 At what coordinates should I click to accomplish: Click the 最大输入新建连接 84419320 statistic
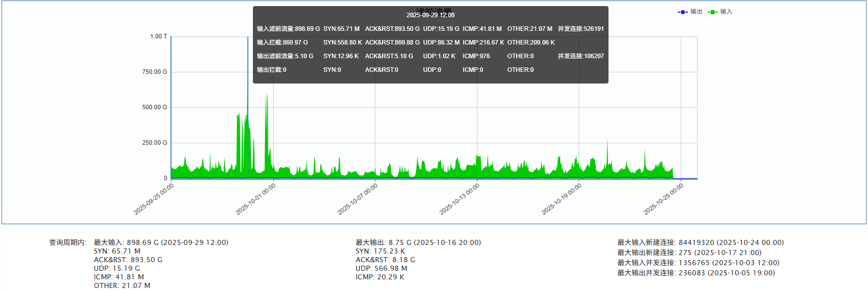[x=700, y=242]
